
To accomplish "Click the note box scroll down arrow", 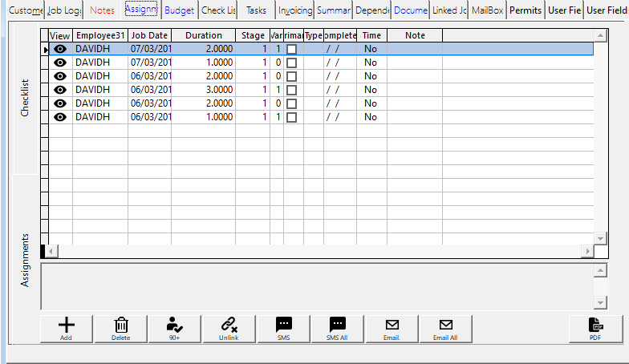I will (600, 302).
